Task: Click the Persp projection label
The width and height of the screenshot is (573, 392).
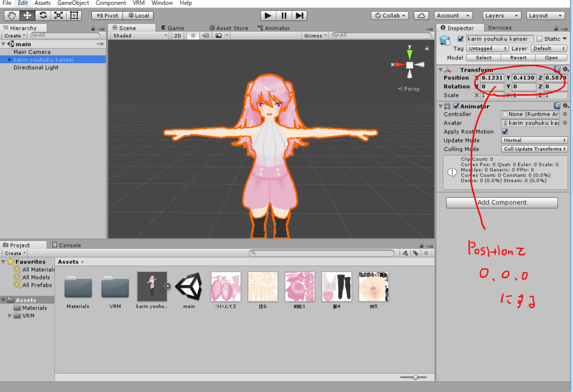Action: (x=408, y=89)
